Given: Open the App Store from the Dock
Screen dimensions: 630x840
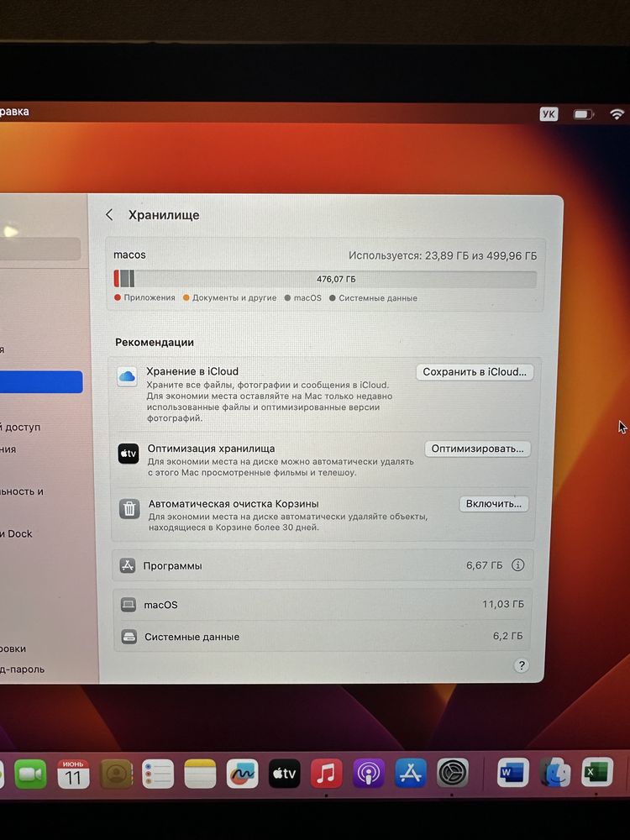Looking at the screenshot, I should click(x=411, y=773).
